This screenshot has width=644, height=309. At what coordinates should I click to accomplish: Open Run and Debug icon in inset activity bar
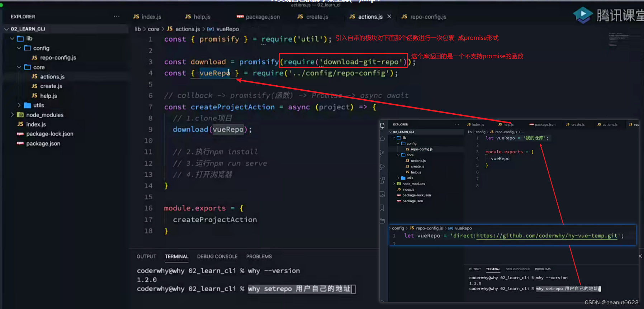tap(382, 167)
